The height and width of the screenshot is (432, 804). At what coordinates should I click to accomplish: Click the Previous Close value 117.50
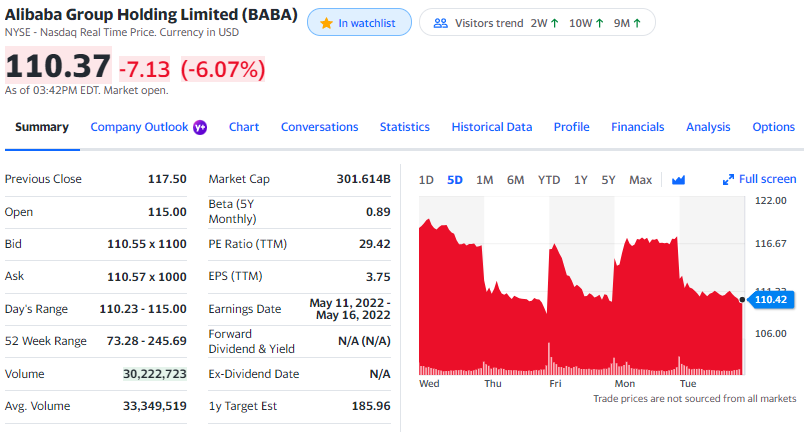point(167,179)
